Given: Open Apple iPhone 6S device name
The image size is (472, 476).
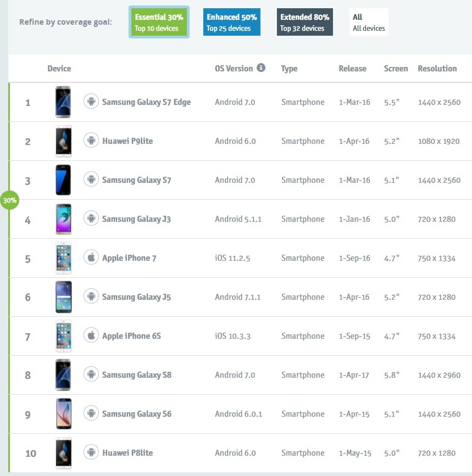Looking at the screenshot, I should (x=131, y=336).
